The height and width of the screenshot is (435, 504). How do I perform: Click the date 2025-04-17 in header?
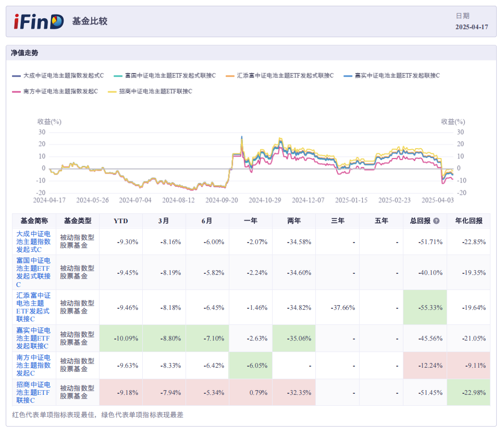tap(472, 27)
